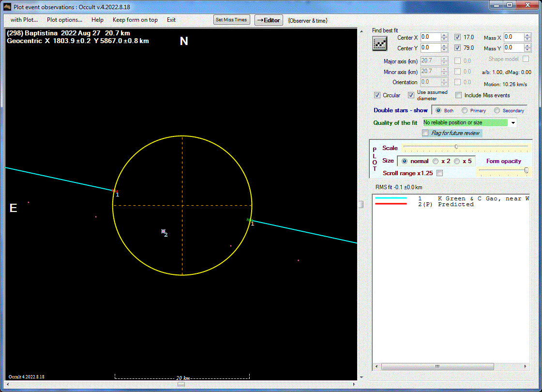The width and height of the screenshot is (542, 392).
Task: Enable Scroll range x1.25 checkbox
Action: click(440, 173)
